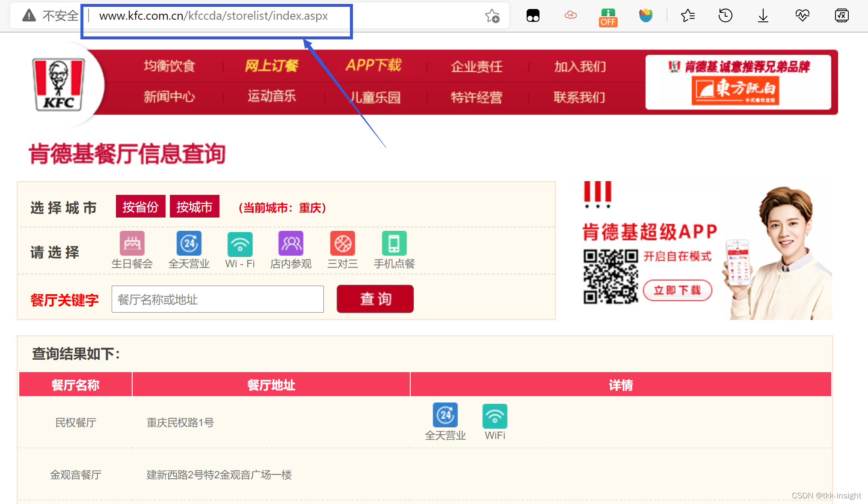The height and width of the screenshot is (504, 868).
Task: Open browser history clock icon
Action: point(725,16)
